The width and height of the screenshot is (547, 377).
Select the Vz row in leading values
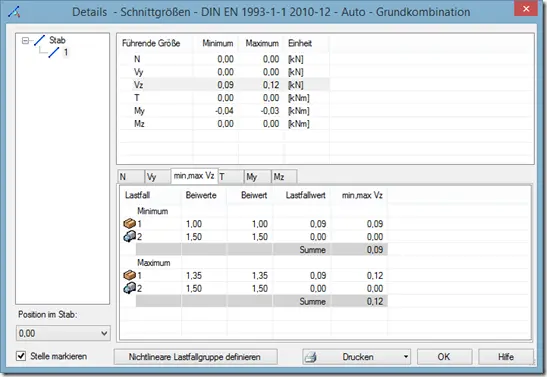[224, 85]
